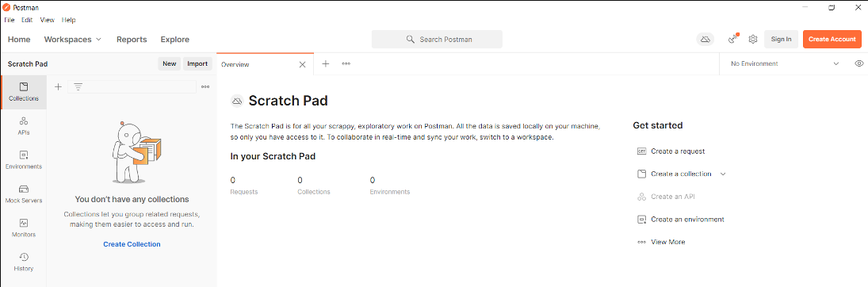
Task: Open the APIs sidebar panel
Action: [23, 126]
